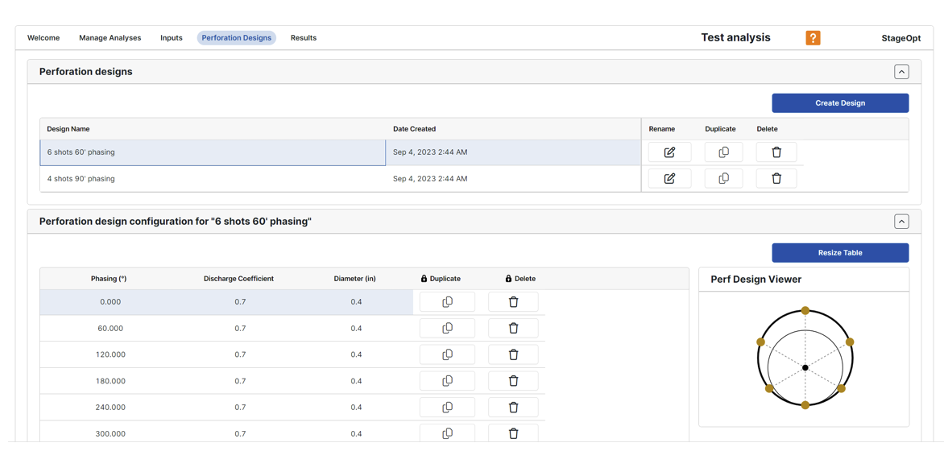Select diameter value in 240.000 row

[356, 407]
